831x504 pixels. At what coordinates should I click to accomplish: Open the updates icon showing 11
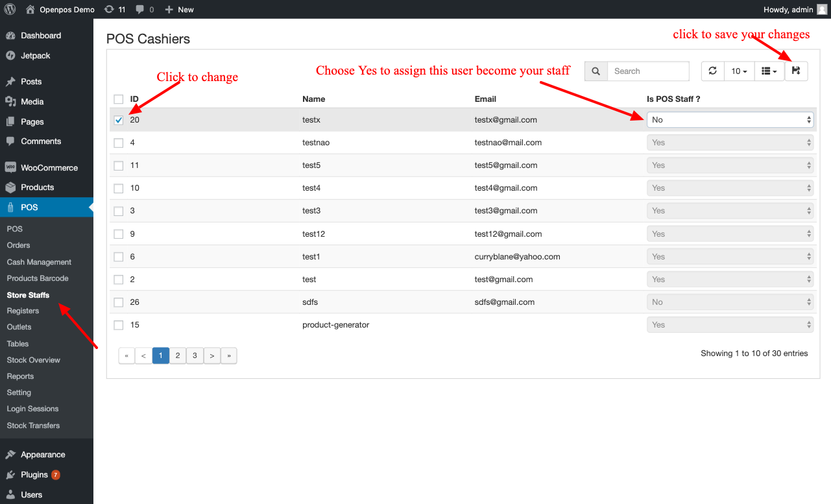click(x=115, y=10)
